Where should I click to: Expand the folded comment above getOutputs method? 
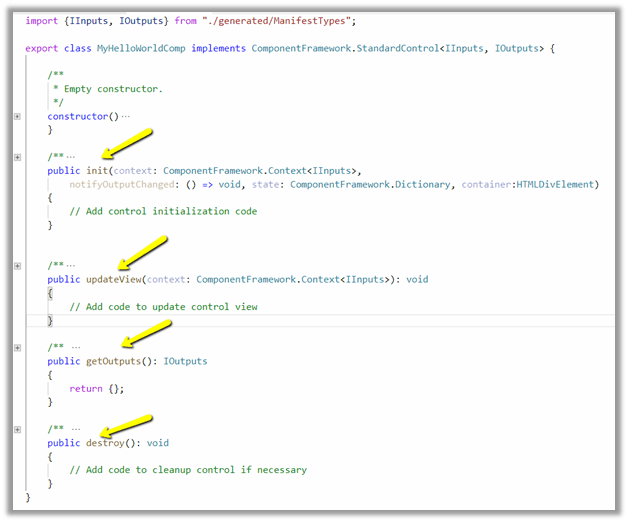pos(17,348)
